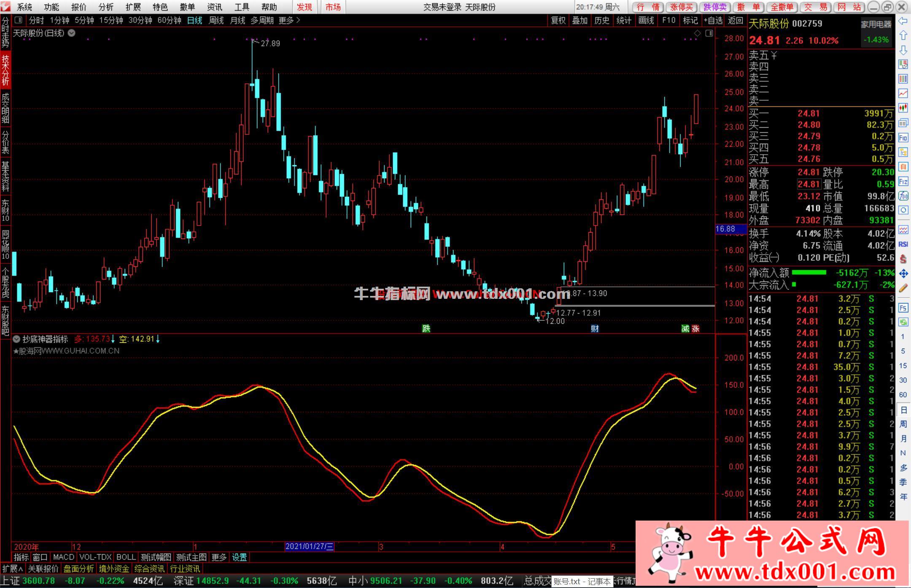The height and width of the screenshot is (588, 911).
Task: Click the wavy multi-line indicator icon
Action: (x=903, y=230)
